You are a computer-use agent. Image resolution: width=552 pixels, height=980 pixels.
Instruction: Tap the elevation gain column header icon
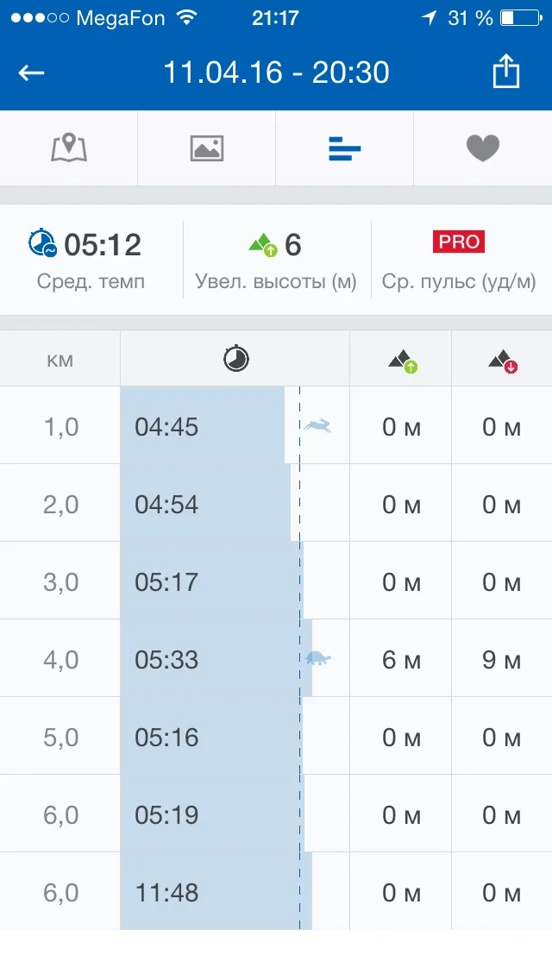[402, 361]
